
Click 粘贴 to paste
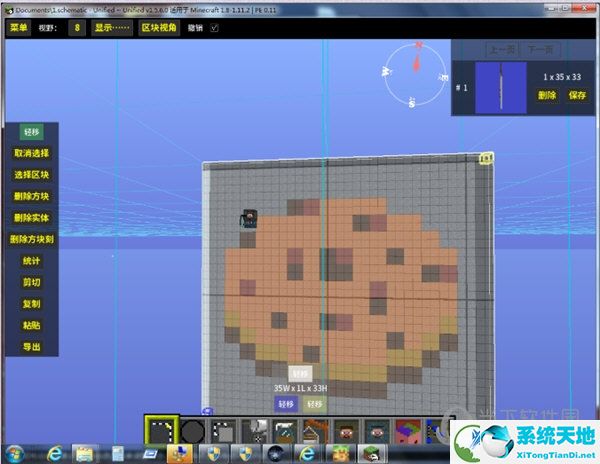(32, 325)
